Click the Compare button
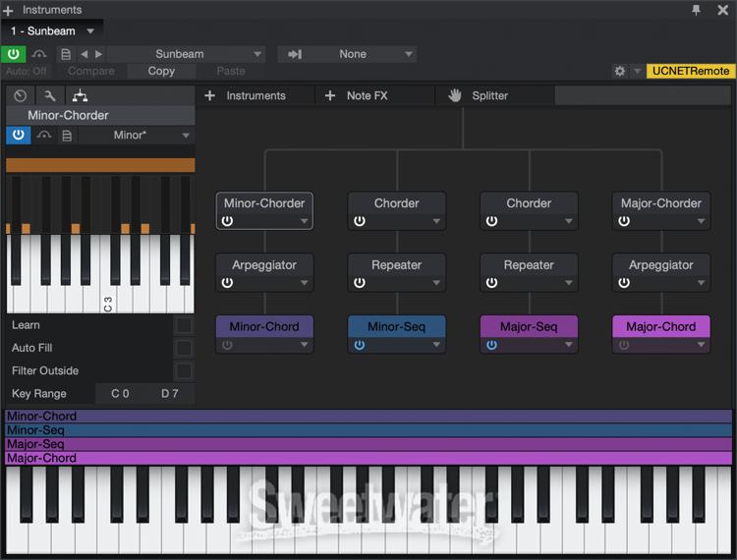Image resolution: width=737 pixels, height=560 pixels. pos(90,71)
